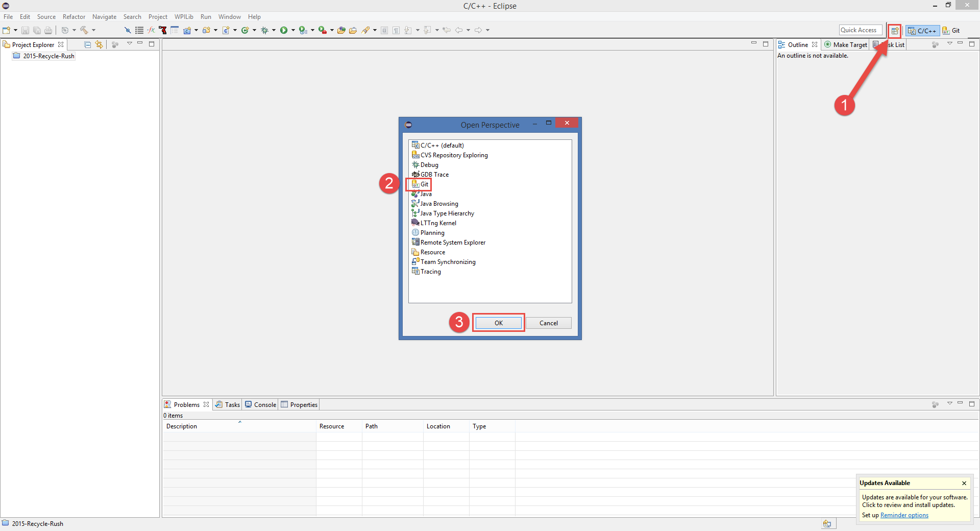Viewport: 980px width, 531px height.
Task: Click the Search flashlight toolbar icon
Action: coord(365,30)
